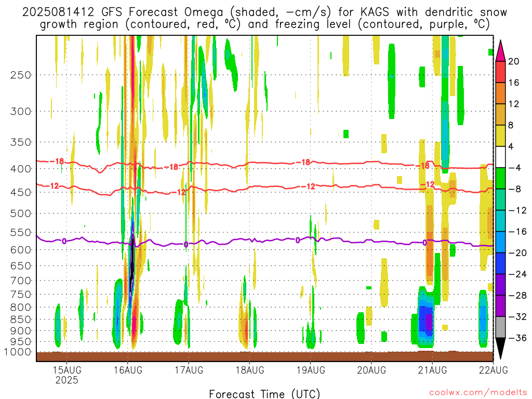Viewport: 532px width, 399px height.
Task: Click the gray colorbar segment between -32 and -36
Action: point(500,327)
